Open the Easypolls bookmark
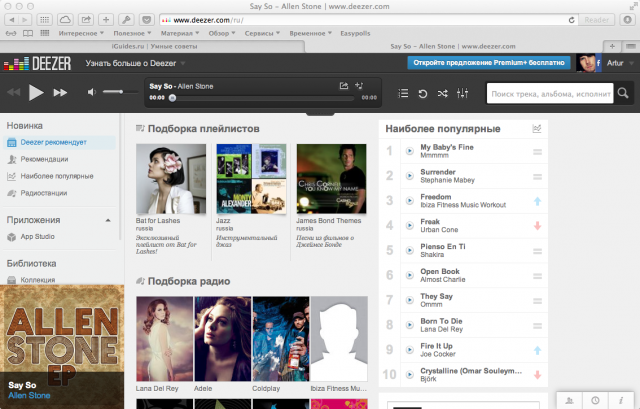This screenshot has width=640, height=409. tap(355, 33)
